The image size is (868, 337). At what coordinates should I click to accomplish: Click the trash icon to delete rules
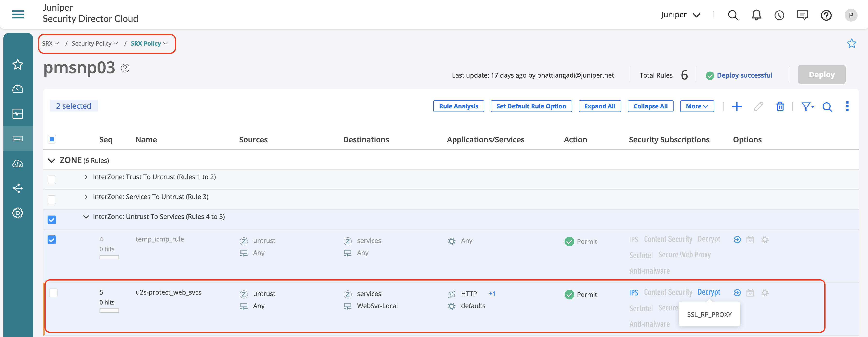(x=780, y=106)
